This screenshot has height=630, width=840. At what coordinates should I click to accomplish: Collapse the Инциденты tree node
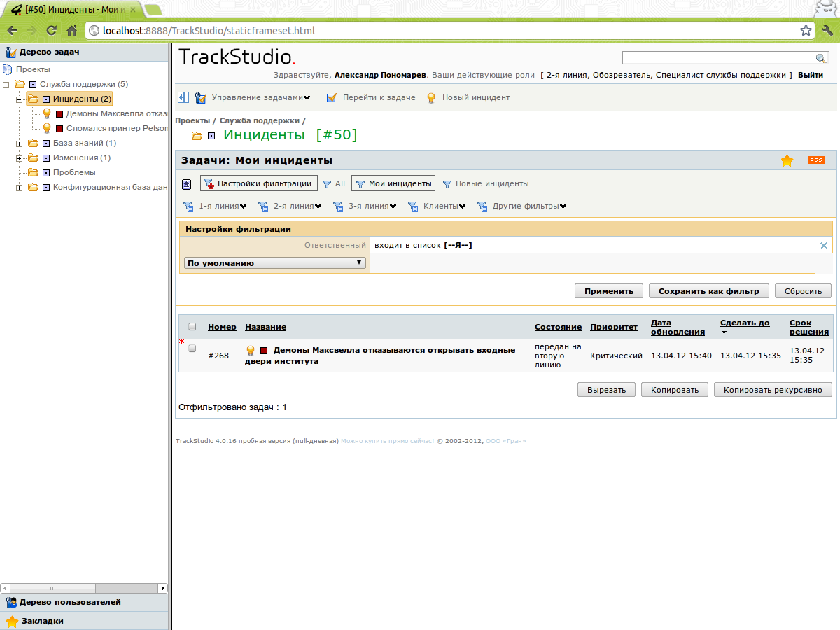pos(20,99)
